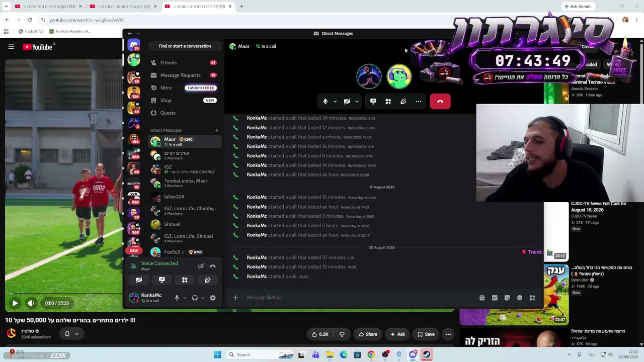Start an activity from call controls
Image resolution: width=644 pixels, height=362 pixels.
click(x=388, y=102)
